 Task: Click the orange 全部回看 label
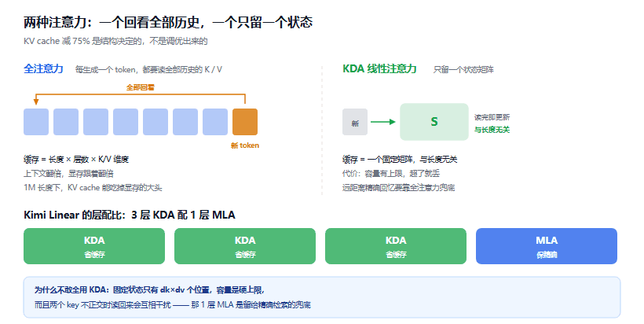(x=140, y=87)
